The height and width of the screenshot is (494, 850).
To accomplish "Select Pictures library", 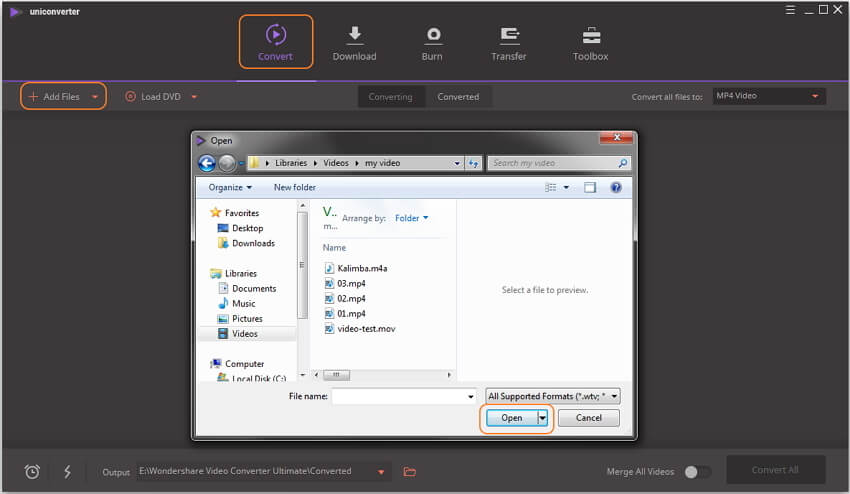I will tap(240, 318).
